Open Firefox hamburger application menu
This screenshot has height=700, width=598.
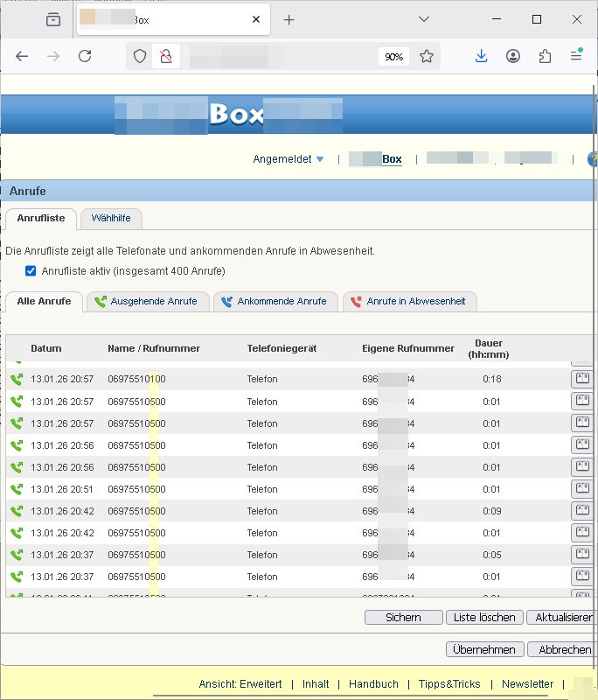[576, 56]
